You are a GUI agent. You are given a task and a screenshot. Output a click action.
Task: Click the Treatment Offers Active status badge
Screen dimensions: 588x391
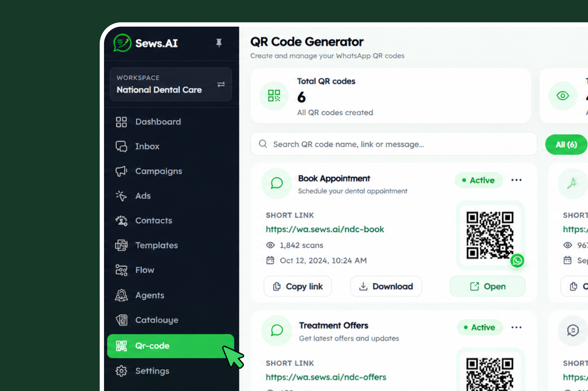tap(479, 327)
